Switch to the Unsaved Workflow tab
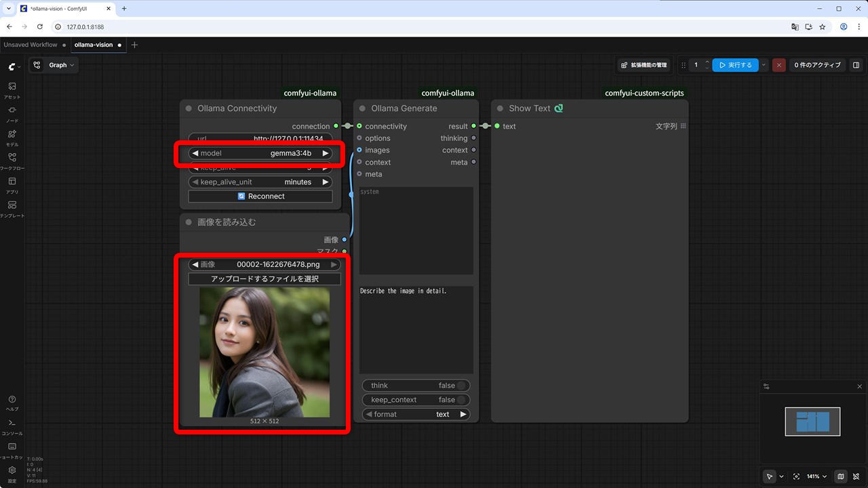 click(x=31, y=45)
